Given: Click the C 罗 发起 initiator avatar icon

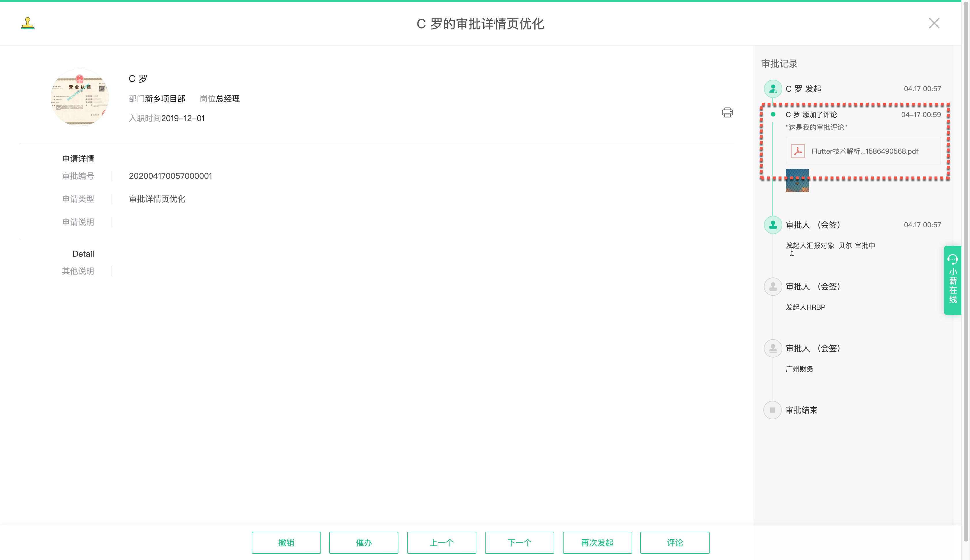Looking at the screenshot, I should pos(773,89).
